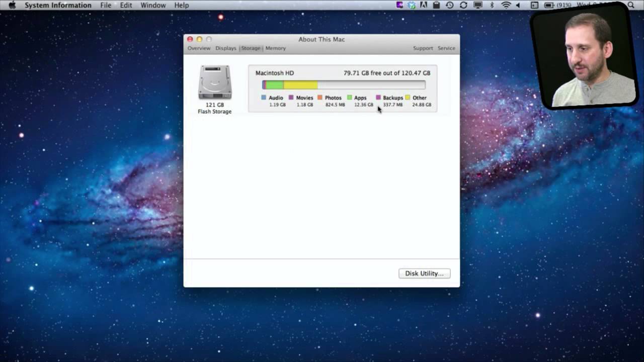Minimize the About This Mac window
Viewport: 644px width, 362px height.
(199, 39)
